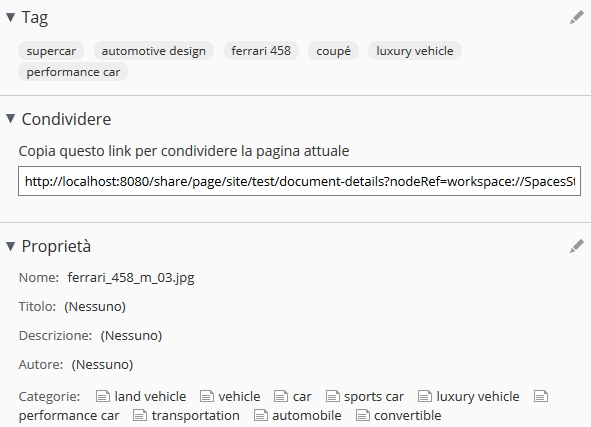Click the convertible category icon
Viewport: 591px width, 427px height.
[x=363, y=415]
